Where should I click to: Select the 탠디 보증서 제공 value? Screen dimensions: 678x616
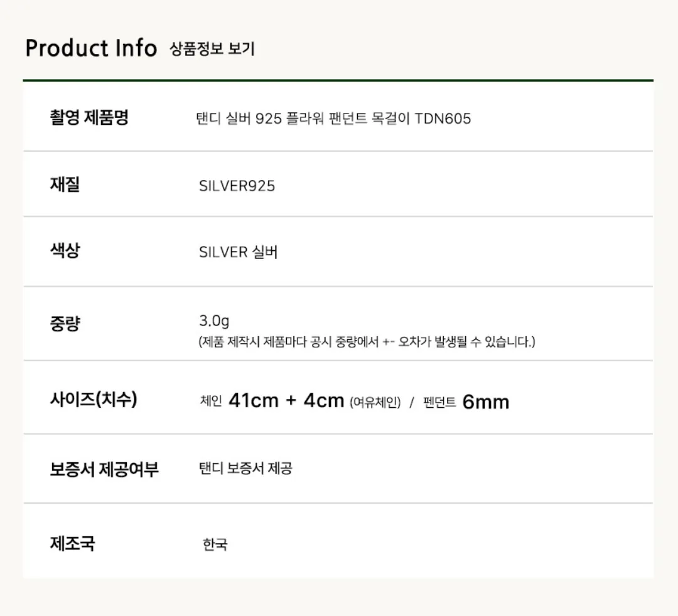[245, 468]
